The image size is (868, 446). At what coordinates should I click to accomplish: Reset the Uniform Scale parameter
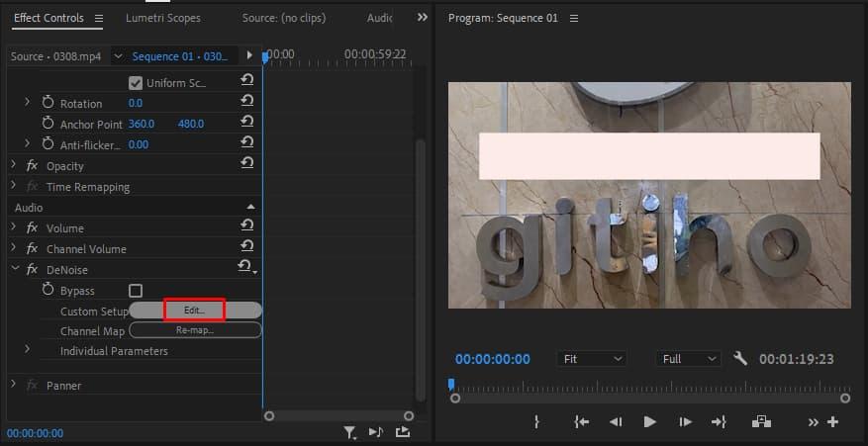[246, 80]
